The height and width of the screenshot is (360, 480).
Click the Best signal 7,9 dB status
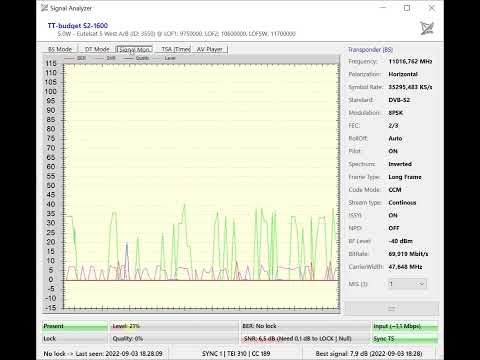[x=369, y=353]
